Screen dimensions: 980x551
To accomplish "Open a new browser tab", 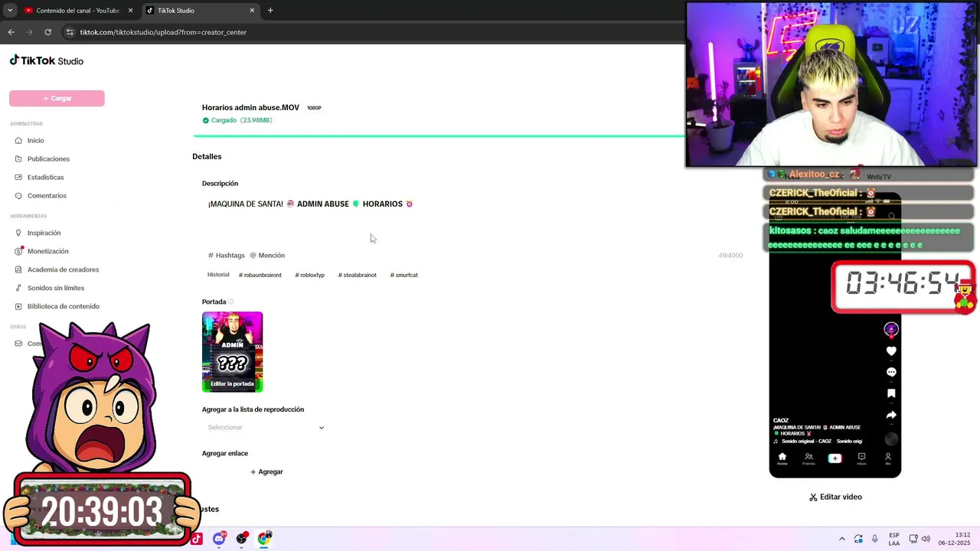I will (x=270, y=11).
